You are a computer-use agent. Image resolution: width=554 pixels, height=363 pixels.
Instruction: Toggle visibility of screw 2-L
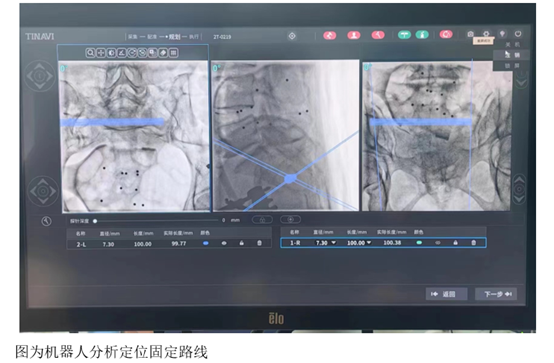point(224,243)
